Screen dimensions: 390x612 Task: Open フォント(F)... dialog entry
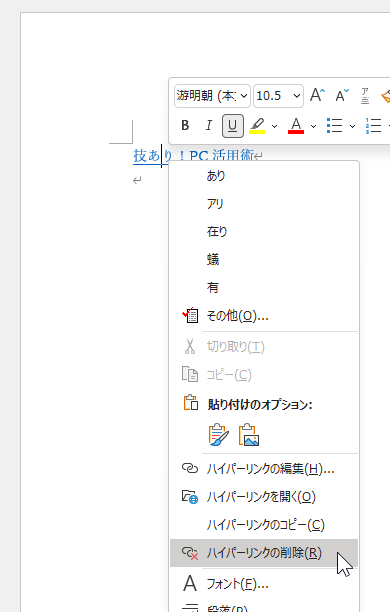tap(264, 584)
